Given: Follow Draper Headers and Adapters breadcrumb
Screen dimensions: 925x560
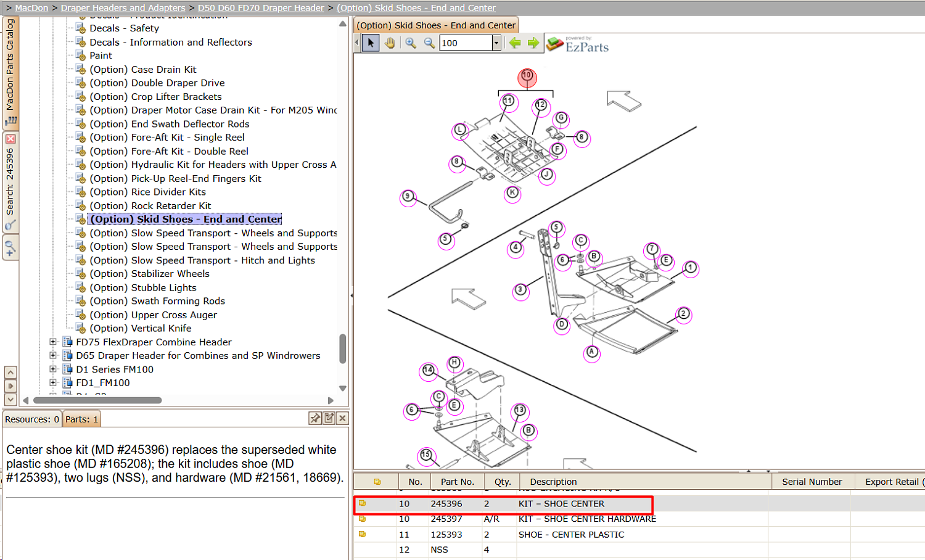Looking at the screenshot, I should 123,8.
